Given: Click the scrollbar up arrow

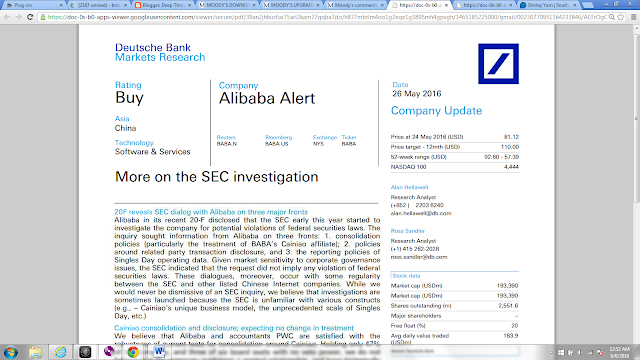Looking at the screenshot, I should pos(636,29).
